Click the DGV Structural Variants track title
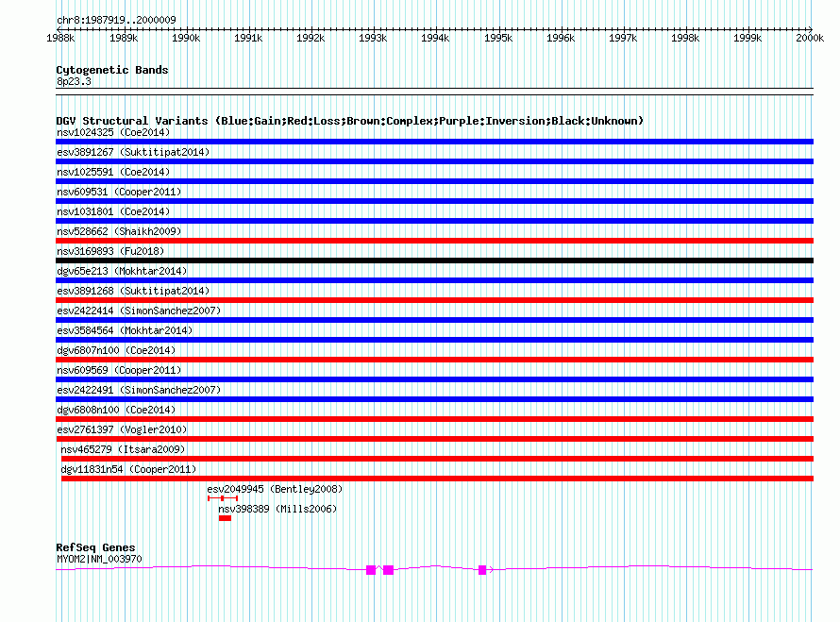Image resolution: width=840 pixels, height=622 pixels. (x=349, y=121)
